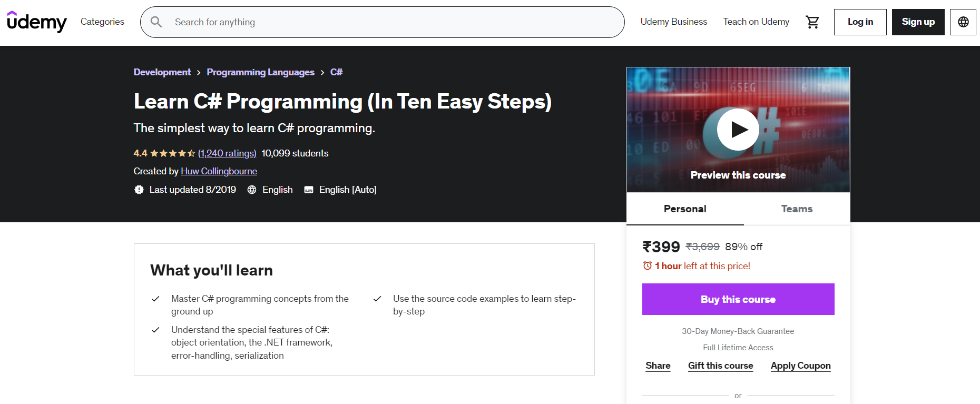
Task: Open Huw Collingbourne's instructor profile
Action: click(219, 171)
